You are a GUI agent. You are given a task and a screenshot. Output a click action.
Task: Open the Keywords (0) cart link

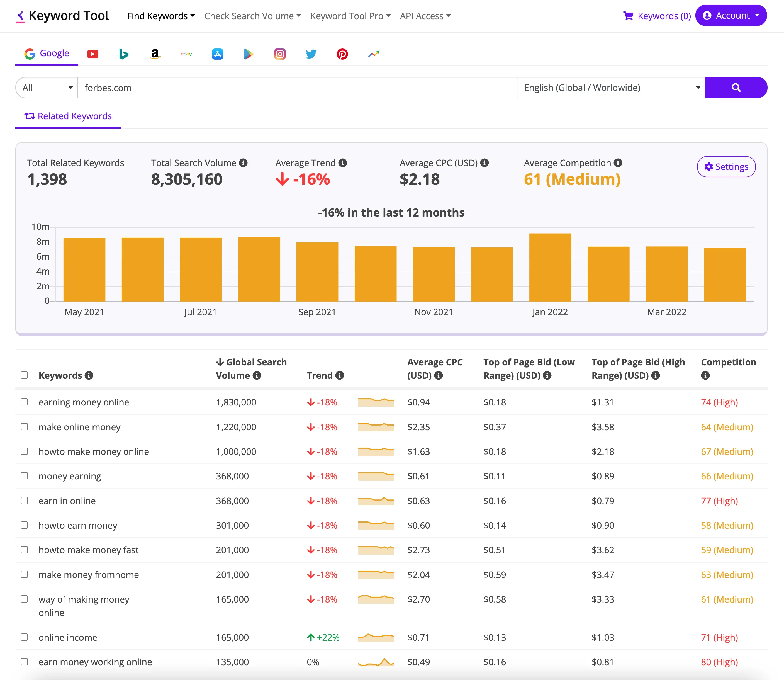(657, 16)
